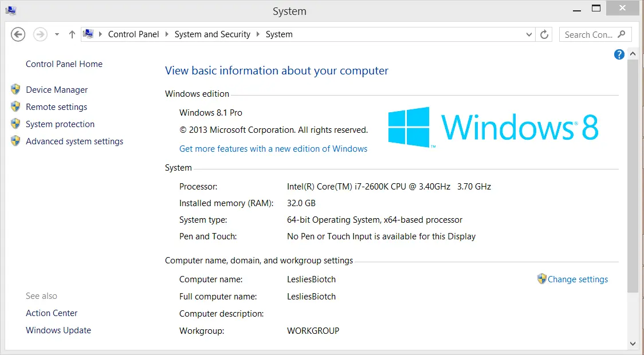Click the System window icon in title bar
644x355 pixels.
coord(11,11)
